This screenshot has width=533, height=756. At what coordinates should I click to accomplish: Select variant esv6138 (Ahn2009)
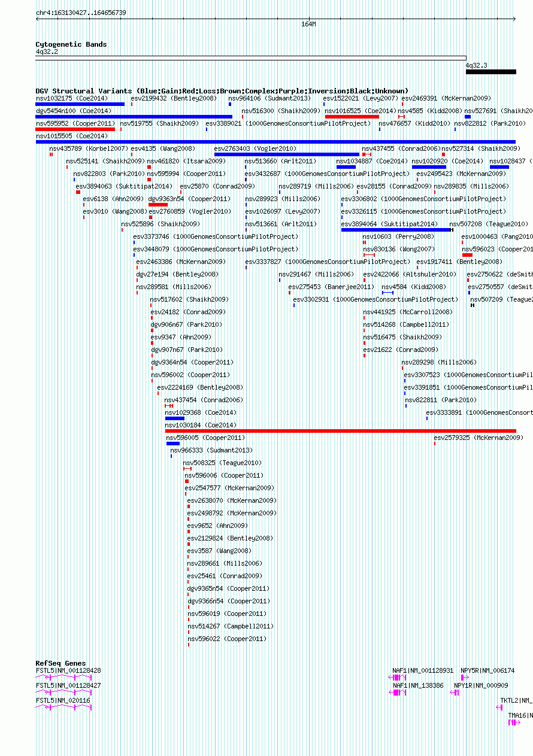[113, 199]
